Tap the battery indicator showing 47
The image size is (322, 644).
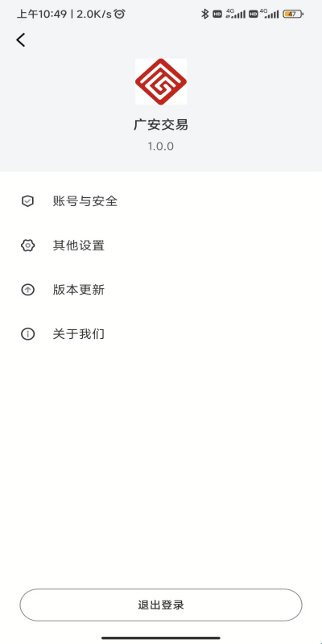coord(293,14)
